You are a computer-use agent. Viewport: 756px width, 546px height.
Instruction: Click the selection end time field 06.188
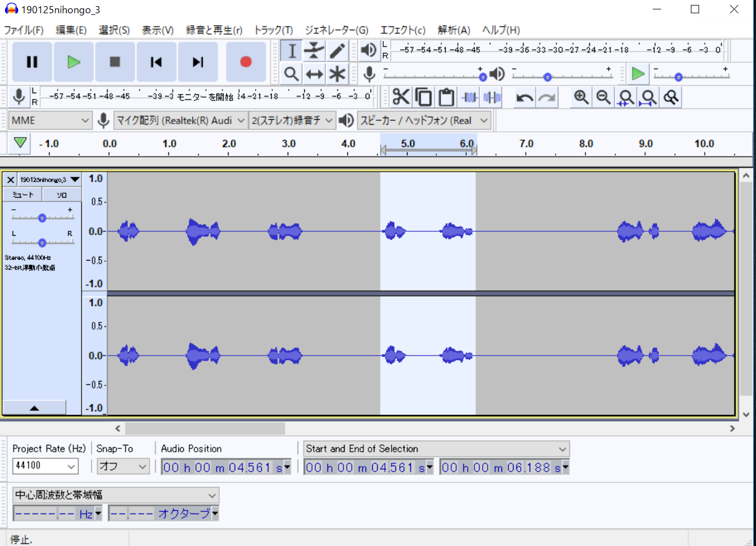coord(505,468)
